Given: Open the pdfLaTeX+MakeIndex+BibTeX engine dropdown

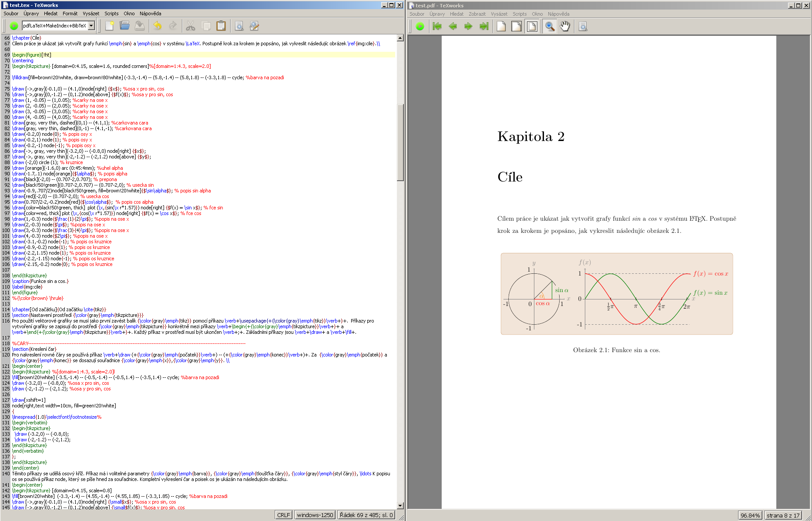Looking at the screenshot, I should pyautogui.click(x=91, y=26).
